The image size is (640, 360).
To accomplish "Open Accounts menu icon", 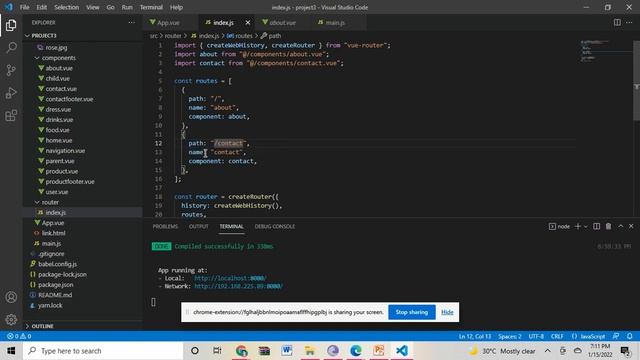I will [11, 297].
